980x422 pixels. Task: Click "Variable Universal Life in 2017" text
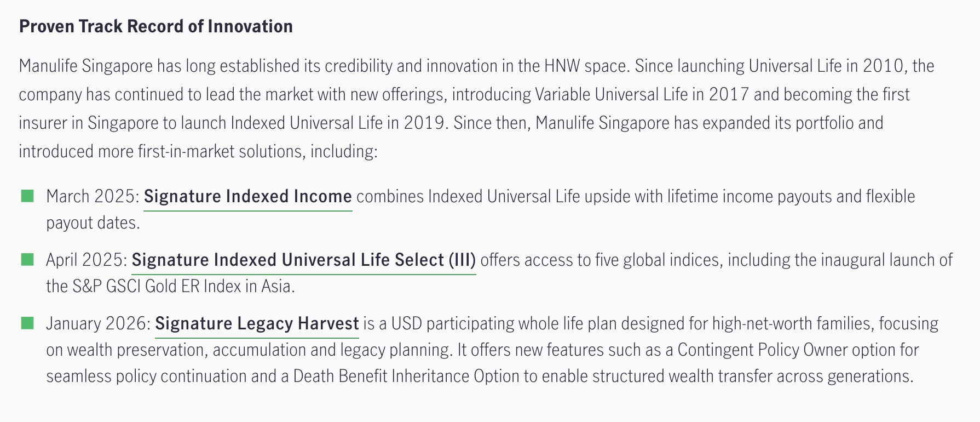point(642,94)
